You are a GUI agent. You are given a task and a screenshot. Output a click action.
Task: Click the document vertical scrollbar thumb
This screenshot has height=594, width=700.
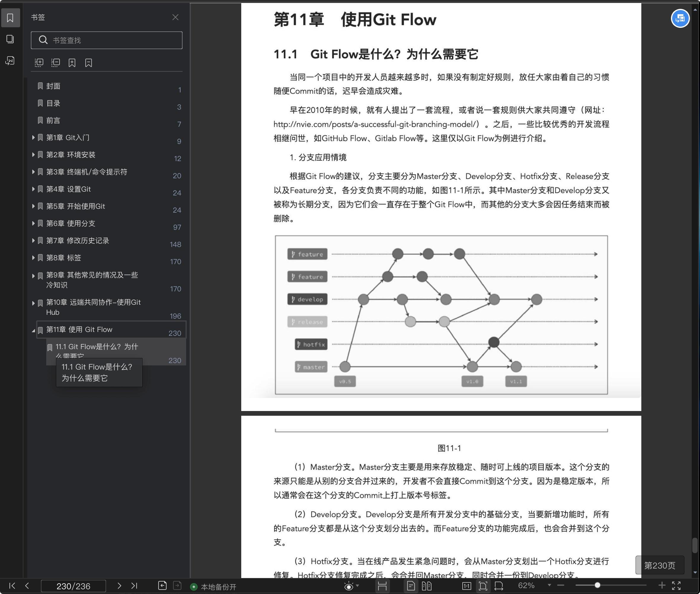pos(695,545)
